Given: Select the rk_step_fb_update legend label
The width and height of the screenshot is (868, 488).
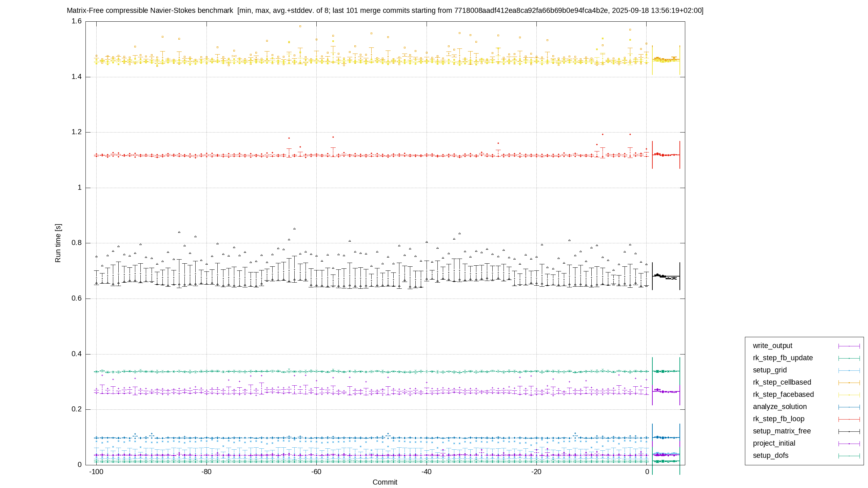Looking at the screenshot, I should tap(783, 358).
